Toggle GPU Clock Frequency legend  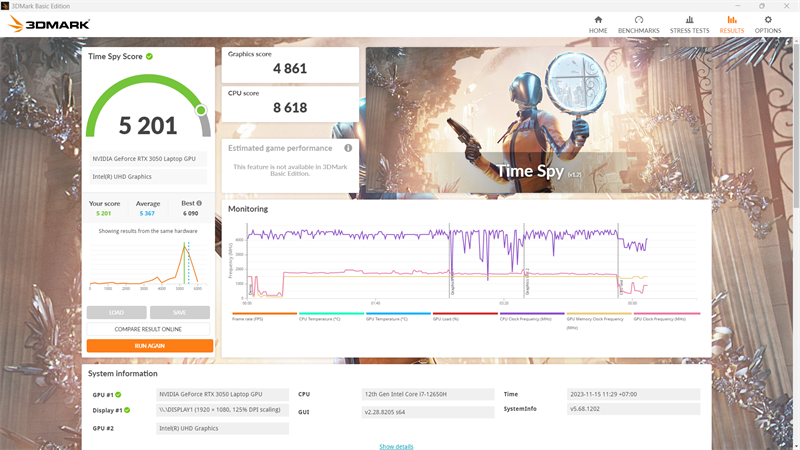[666, 316]
